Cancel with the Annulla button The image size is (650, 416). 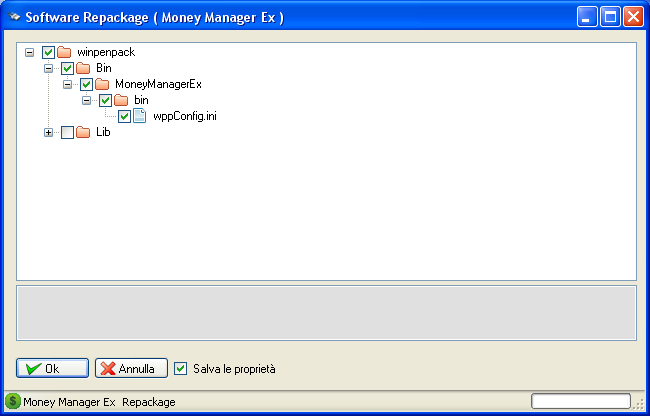pyautogui.click(x=131, y=368)
